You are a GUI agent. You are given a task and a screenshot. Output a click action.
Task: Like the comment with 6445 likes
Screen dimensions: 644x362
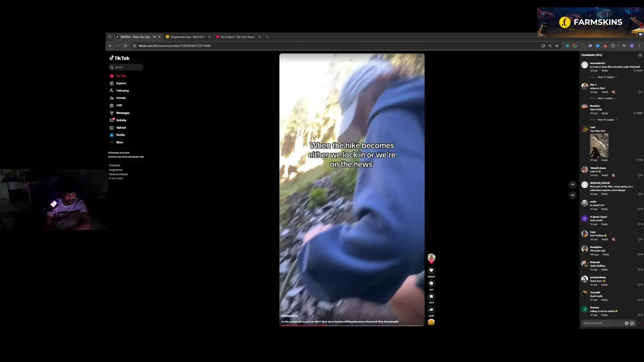(635, 70)
